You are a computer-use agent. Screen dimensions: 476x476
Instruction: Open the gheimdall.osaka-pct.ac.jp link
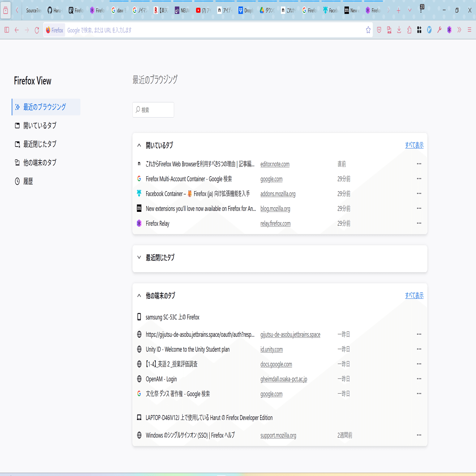284,379
